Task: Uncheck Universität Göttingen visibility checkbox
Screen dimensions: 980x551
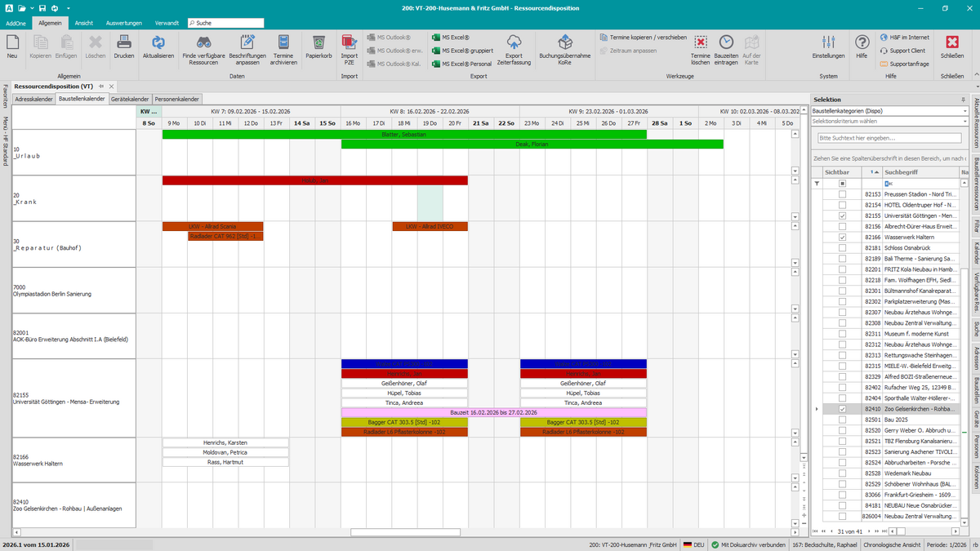Action: 842,216
